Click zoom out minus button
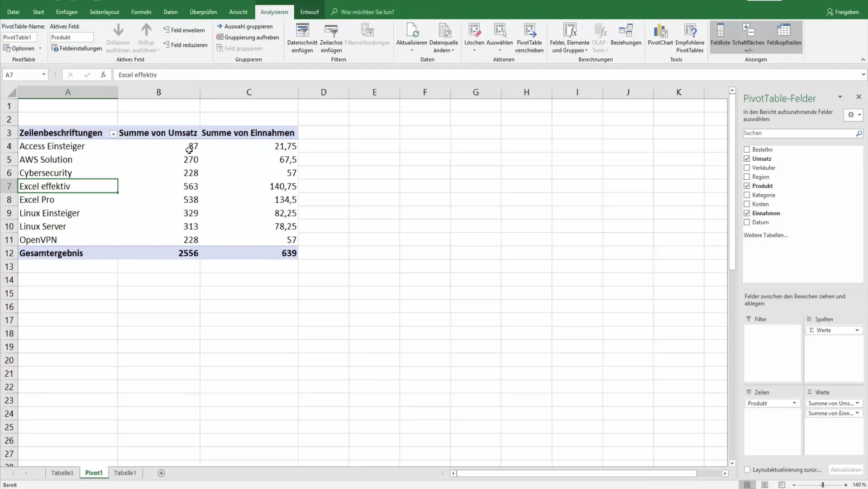The width and height of the screenshot is (868, 489). [794, 484]
